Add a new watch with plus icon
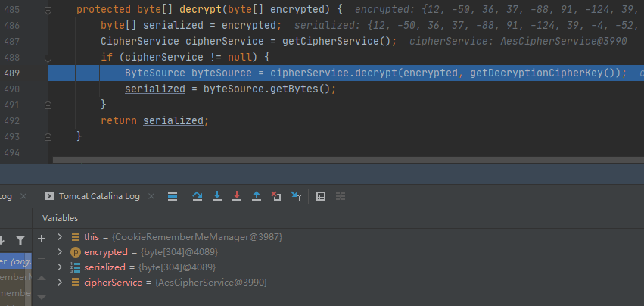This screenshot has height=306, width=644. click(42, 237)
